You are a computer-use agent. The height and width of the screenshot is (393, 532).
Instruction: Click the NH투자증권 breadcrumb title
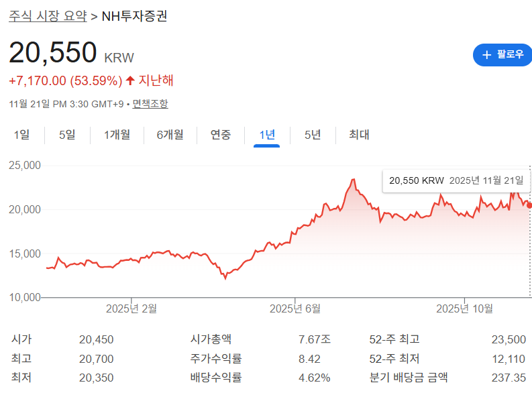point(134,16)
